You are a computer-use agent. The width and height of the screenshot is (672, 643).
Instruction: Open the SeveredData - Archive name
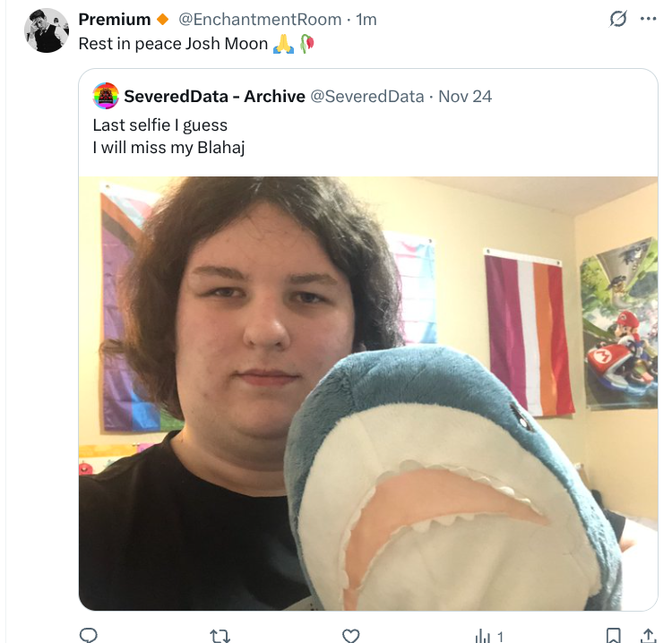click(x=214, y=96)
